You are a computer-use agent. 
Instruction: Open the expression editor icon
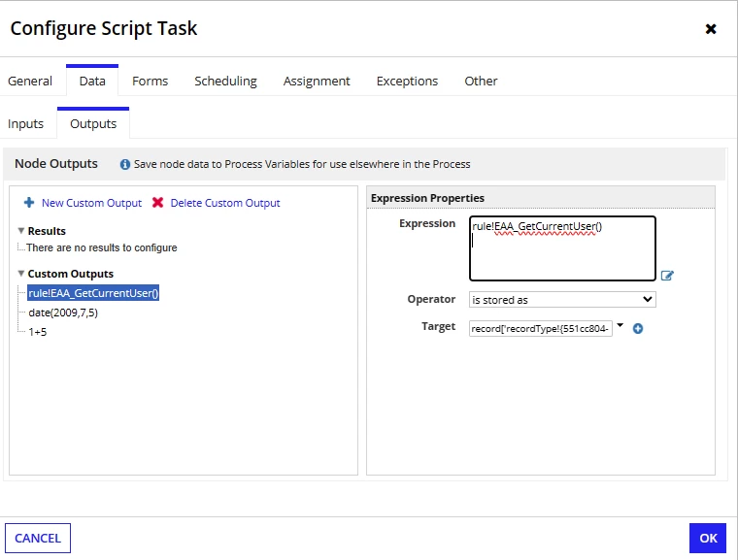[667, 276]
